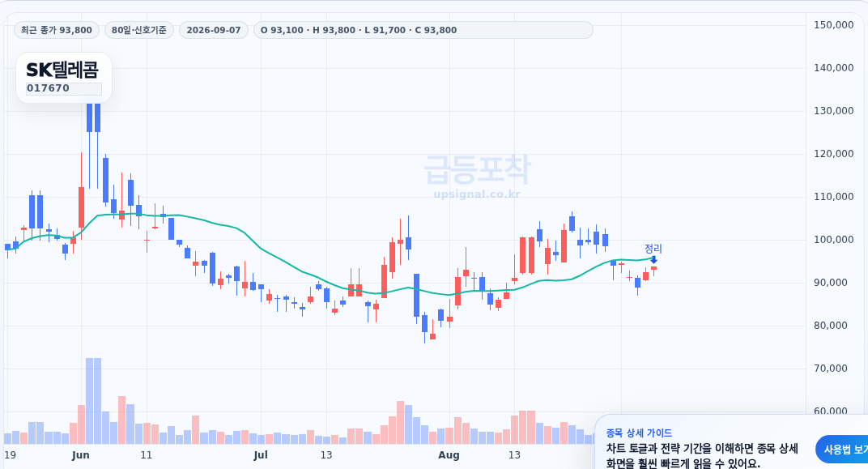Select the 80일·신호기준 period chip
868x469 pixels.
[139, 30]
